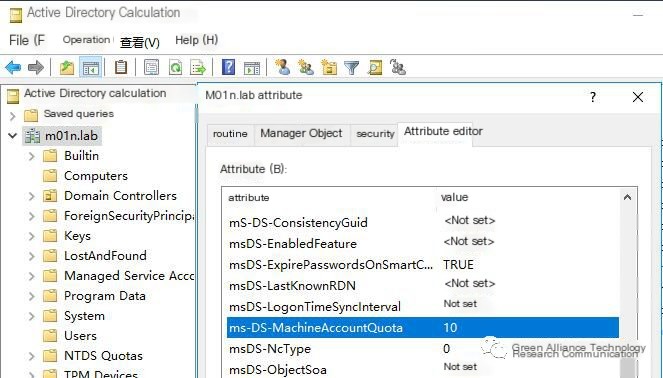
Task: Click the m01n.lab domain icon in tree
Action: click(32, 136)
